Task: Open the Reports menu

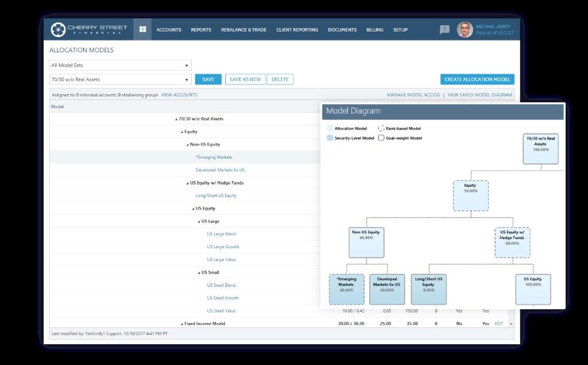Action: point(201,30)
